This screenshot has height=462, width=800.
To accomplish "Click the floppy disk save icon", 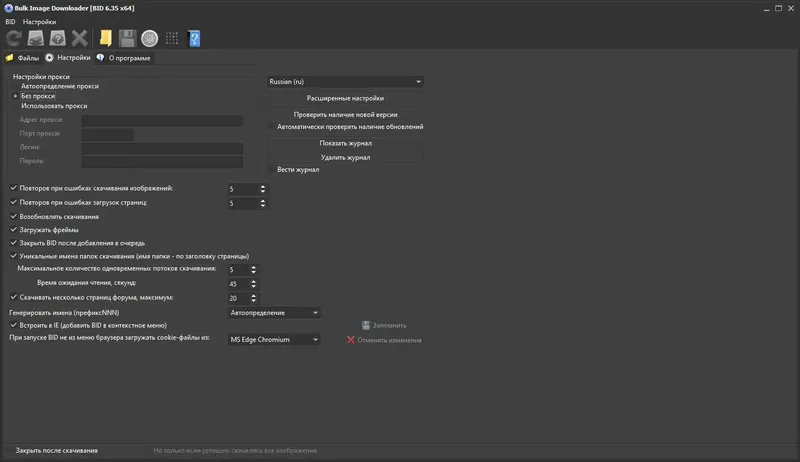I will (127, 39).
